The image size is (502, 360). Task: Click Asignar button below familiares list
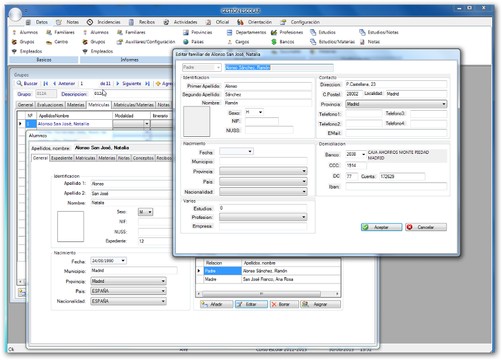pos(320,304)
